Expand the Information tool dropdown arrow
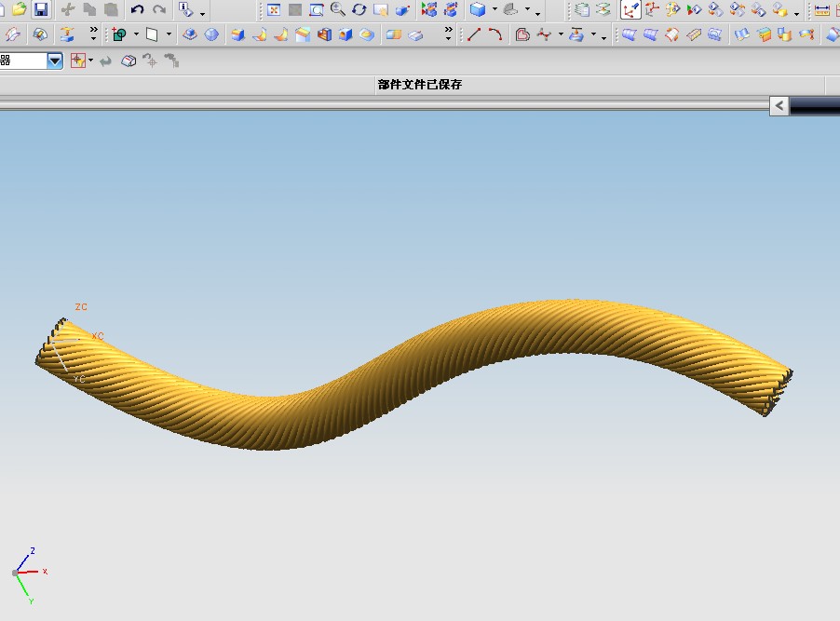The image size is (840, 621). (x=202, y=13)
